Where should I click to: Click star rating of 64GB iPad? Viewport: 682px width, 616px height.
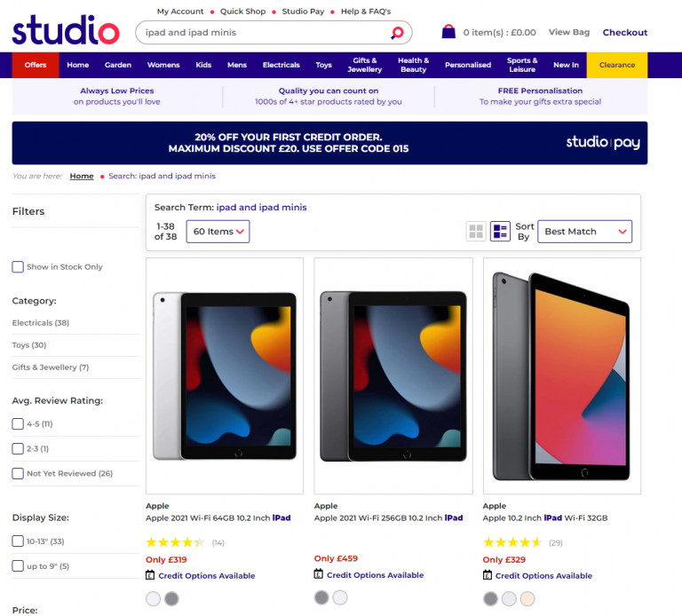[175, 542]
